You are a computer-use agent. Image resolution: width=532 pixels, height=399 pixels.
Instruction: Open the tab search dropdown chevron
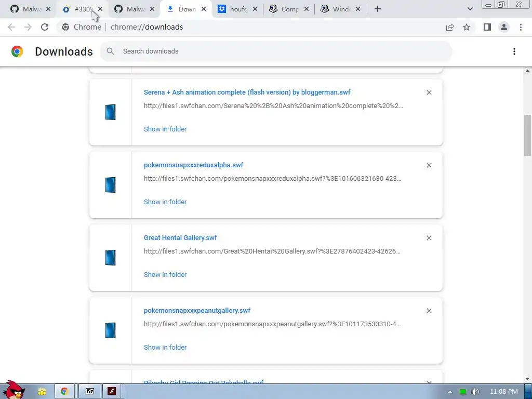[x=470, y=9]
